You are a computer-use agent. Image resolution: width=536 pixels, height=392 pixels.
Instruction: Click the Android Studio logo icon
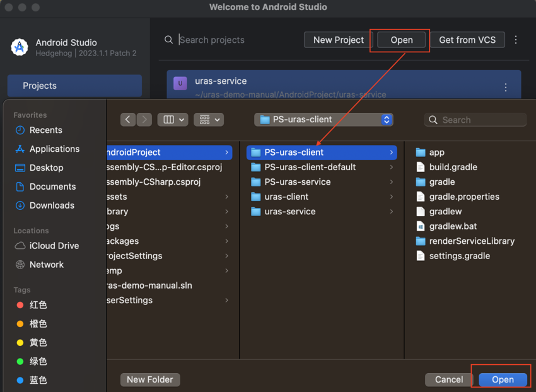[x=20, y=47]
